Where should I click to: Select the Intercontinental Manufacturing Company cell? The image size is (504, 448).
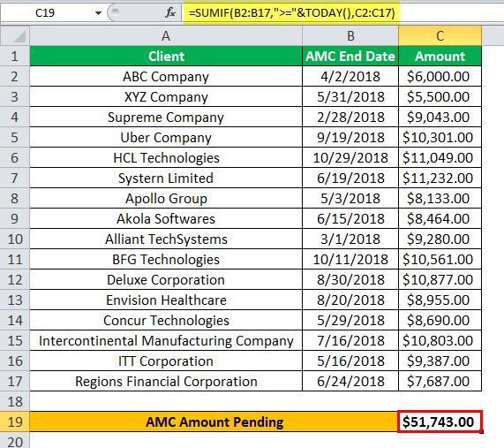[x=166, y=340]
